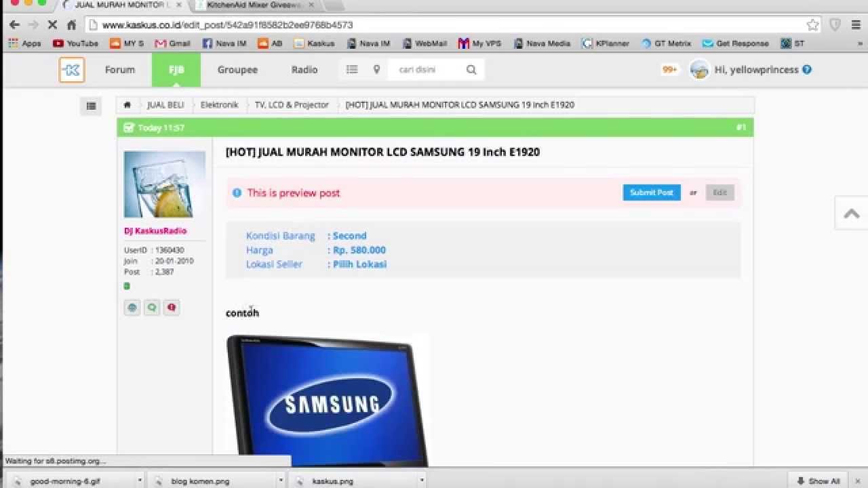Click the Submit Post button
Image resolution: width=868 pixels, height=488 pixels.
(652, 192)
